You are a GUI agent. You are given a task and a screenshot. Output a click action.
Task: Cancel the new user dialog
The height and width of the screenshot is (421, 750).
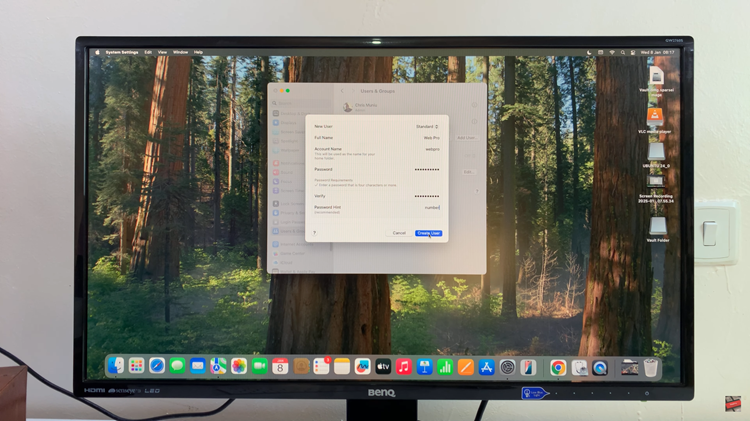click(399, 233)
